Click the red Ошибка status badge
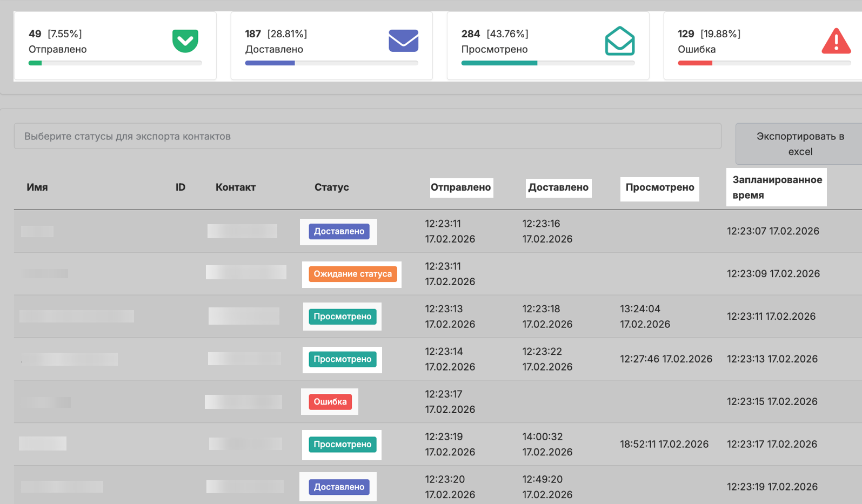This screenshot has height=504, width=862. (330, 402)
